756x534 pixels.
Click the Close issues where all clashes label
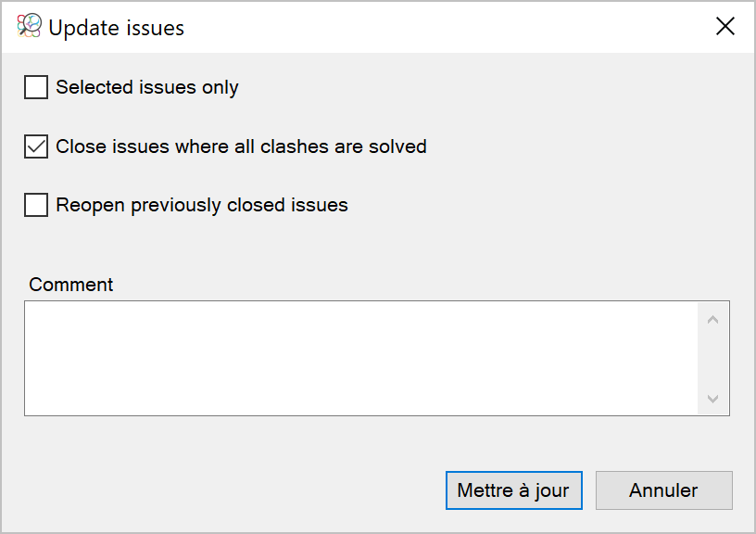pos(241,146)
